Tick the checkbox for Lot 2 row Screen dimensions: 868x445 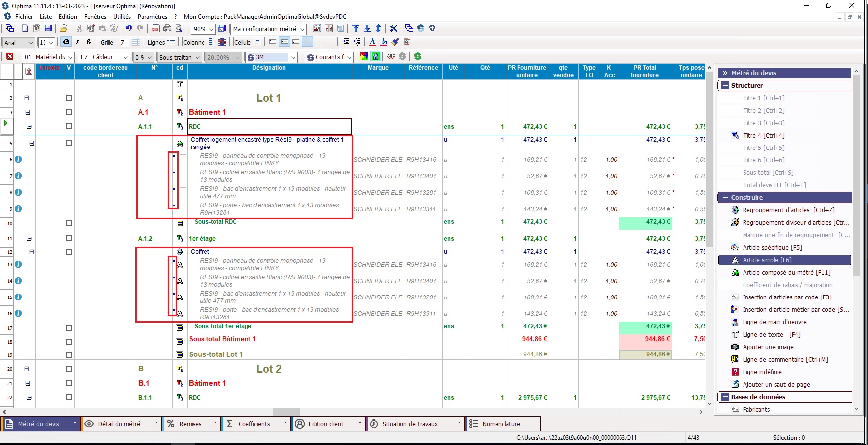pyautogui.click(x=69, y=369)
